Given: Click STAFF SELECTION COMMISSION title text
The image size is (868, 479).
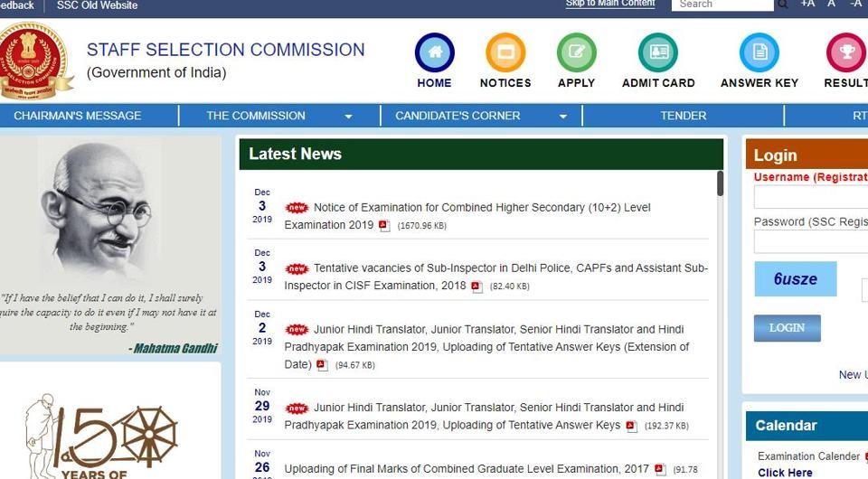Looking at the screenshot, I should [226, 50].
